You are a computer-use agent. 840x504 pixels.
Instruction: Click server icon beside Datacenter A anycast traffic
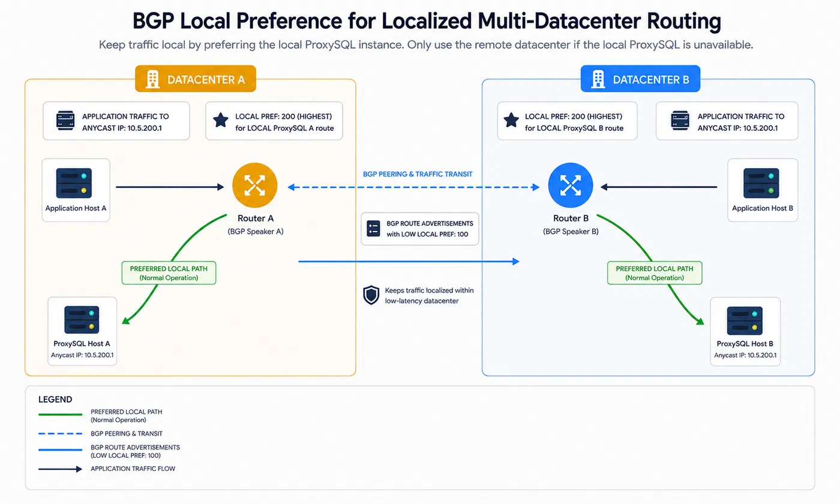pos(65,120)
